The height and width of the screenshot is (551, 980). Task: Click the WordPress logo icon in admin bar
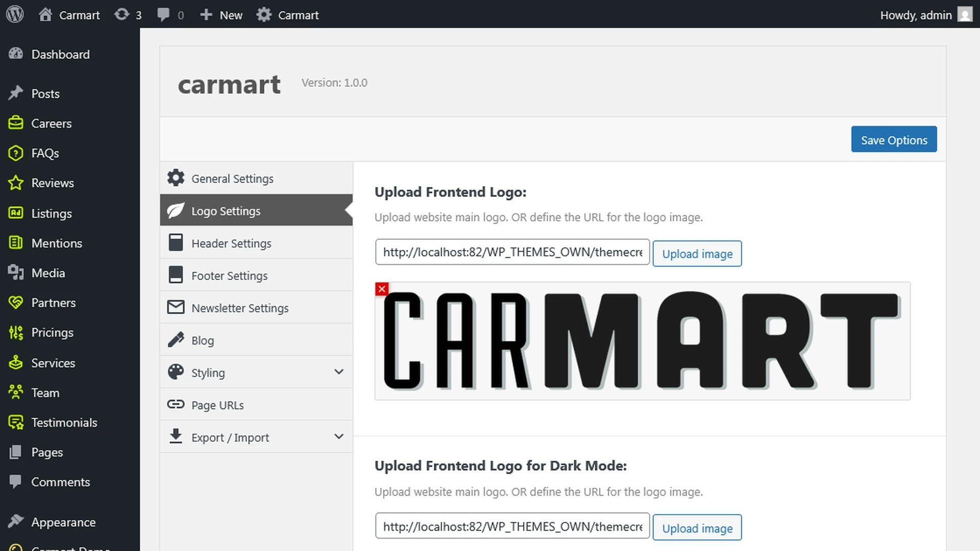15,14
